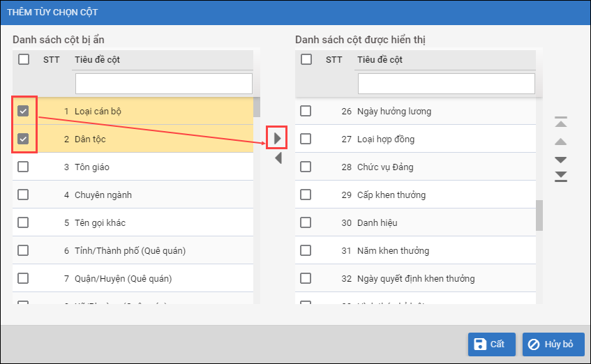The width and height of the screenshot is (591, 364).
Task: Click the displayed columns list scrollbar thumb
Action: pyautogui.click(x=539, y=215)
